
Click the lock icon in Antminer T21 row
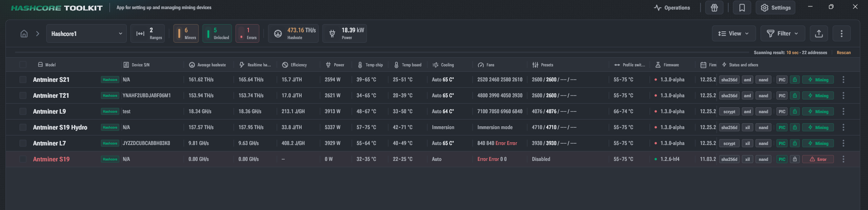795,95
